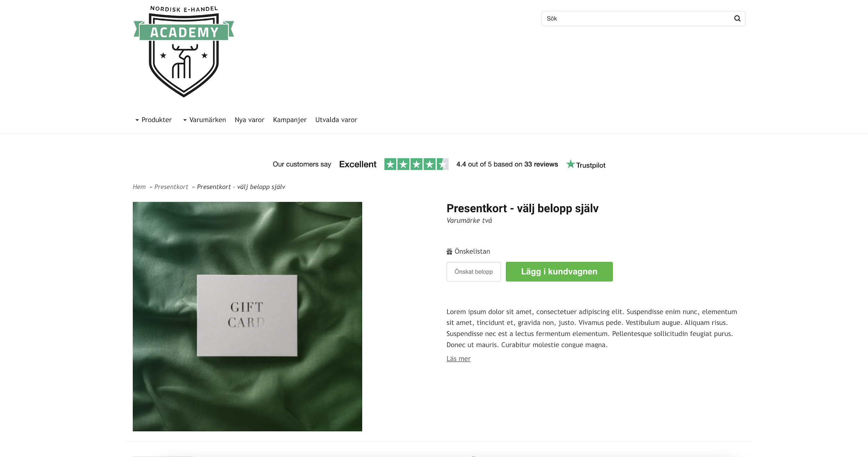Viewport: 868px width, 457px height.
Task: Open the gift card product image
Action: coord(247,317)
